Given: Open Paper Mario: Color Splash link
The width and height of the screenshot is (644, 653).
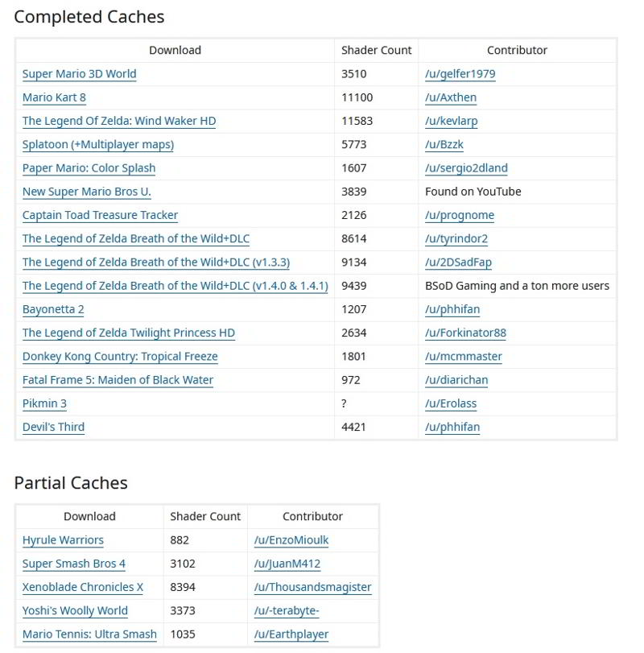Looking at the screenshot, I should (89, 168).
